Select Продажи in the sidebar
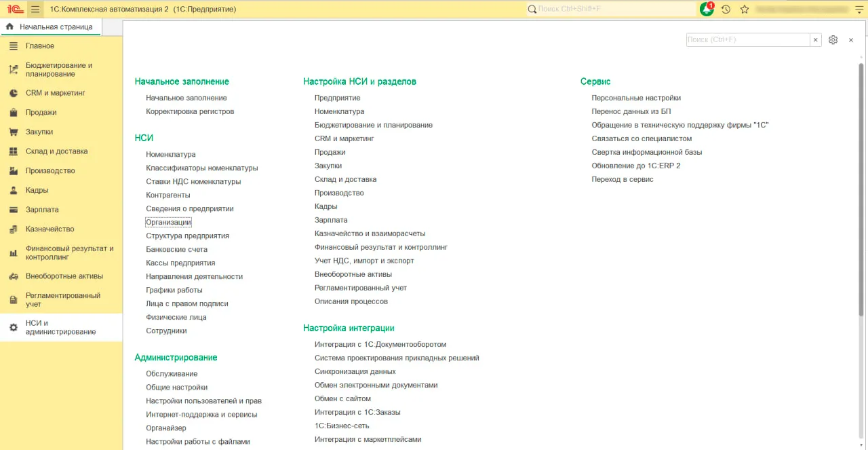 [x=41, y=112]
